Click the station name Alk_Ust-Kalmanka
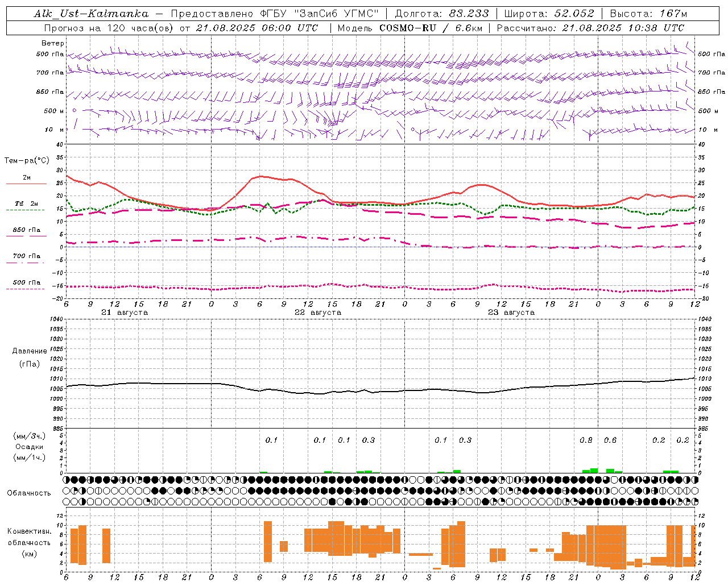 (x=91, y=14)
